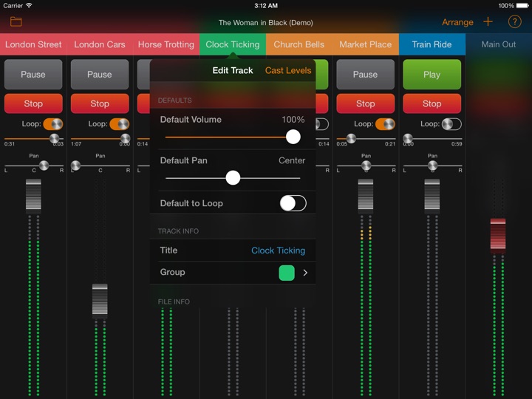Enable Loop on Train Ride track
Image resolution: width=532 pixels, height=399 pixels.
pos(451,124)
